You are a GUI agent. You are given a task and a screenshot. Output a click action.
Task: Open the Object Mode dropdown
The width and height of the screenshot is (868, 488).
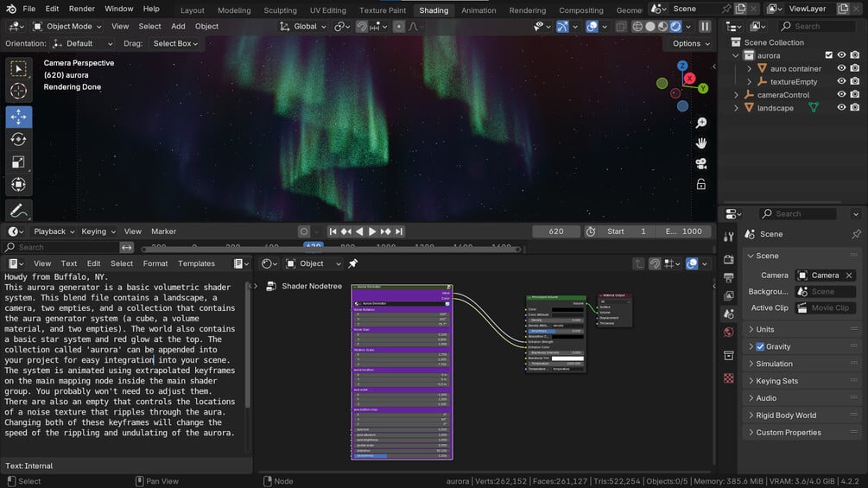(x=67, y=26)
